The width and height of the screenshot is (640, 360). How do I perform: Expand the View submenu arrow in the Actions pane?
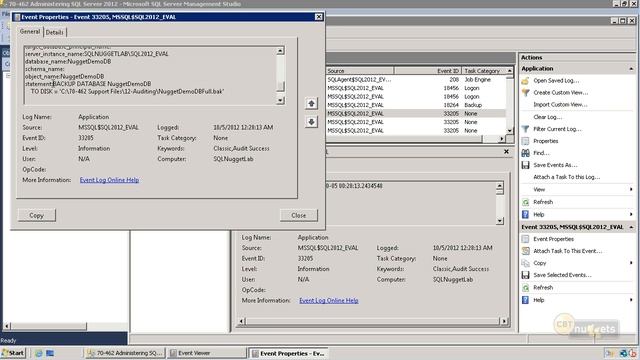coord(631,189)
